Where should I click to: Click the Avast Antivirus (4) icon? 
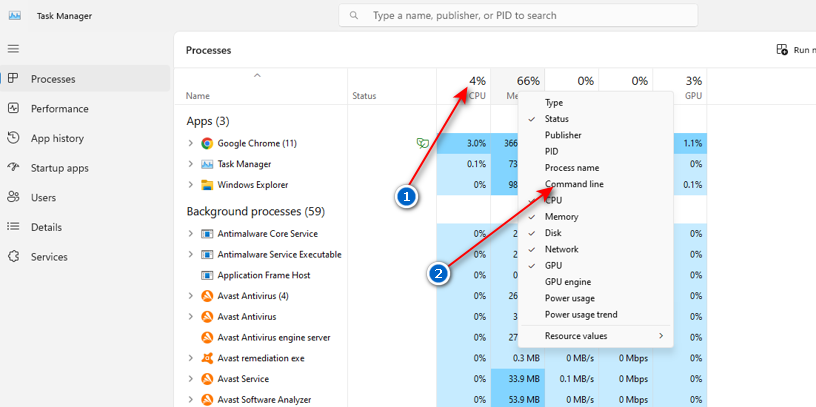click(207, 296)
